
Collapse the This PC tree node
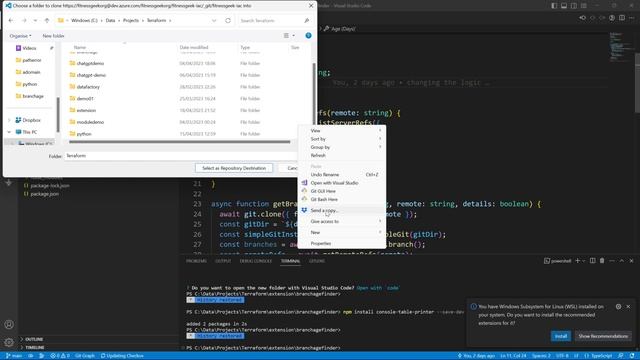(x=9, y=132)
